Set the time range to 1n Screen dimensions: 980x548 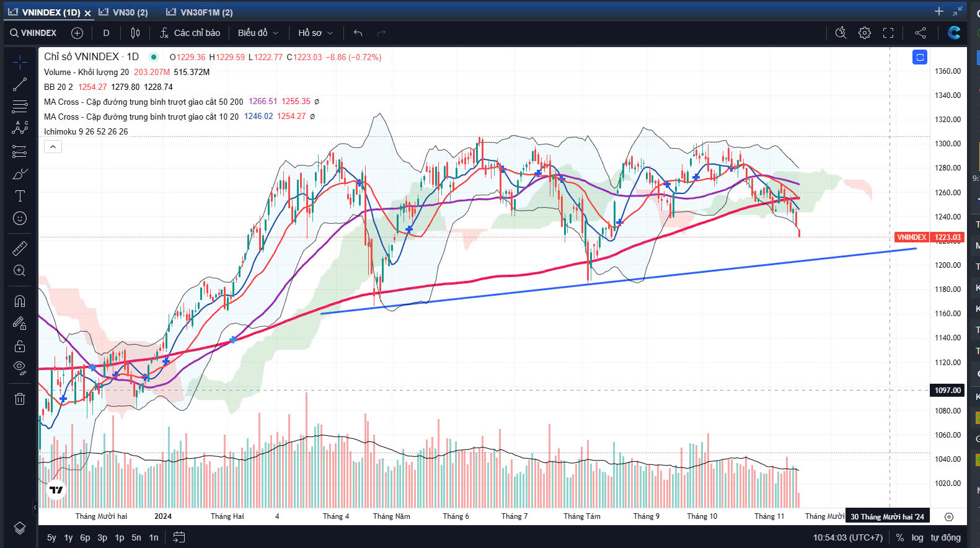point(154,537)
